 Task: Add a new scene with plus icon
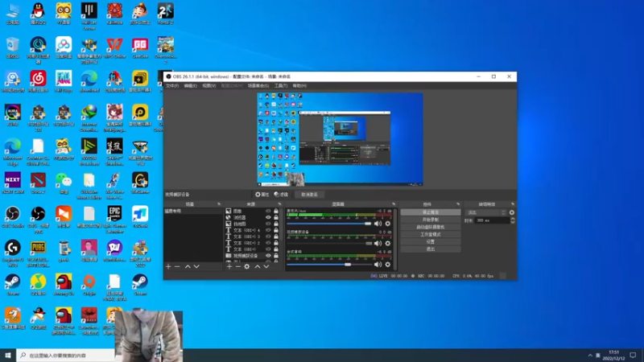(168, 267)
